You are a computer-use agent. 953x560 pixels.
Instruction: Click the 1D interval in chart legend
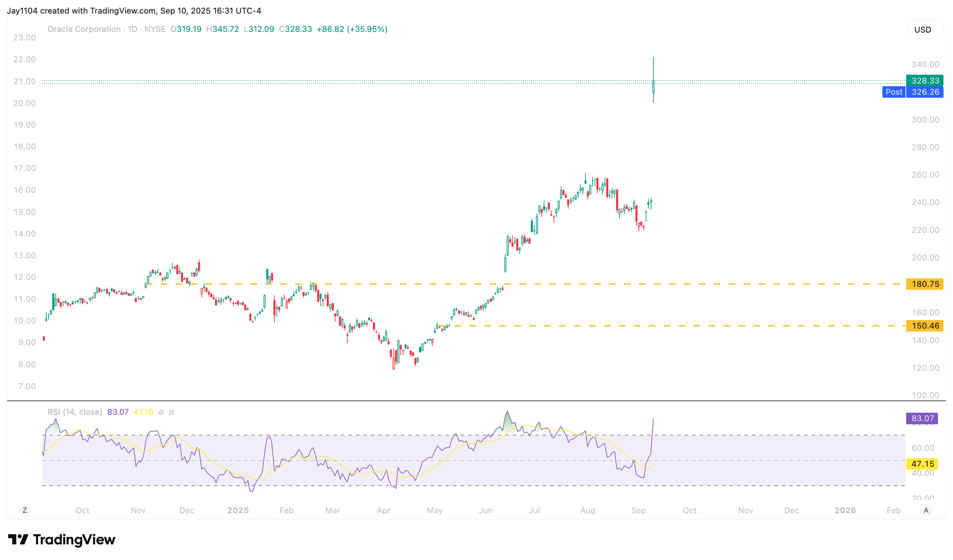133,29
